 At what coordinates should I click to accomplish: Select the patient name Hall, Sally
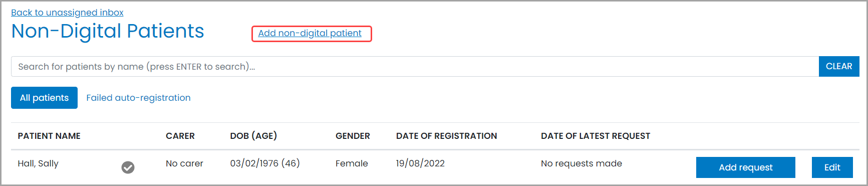(38, 163)
